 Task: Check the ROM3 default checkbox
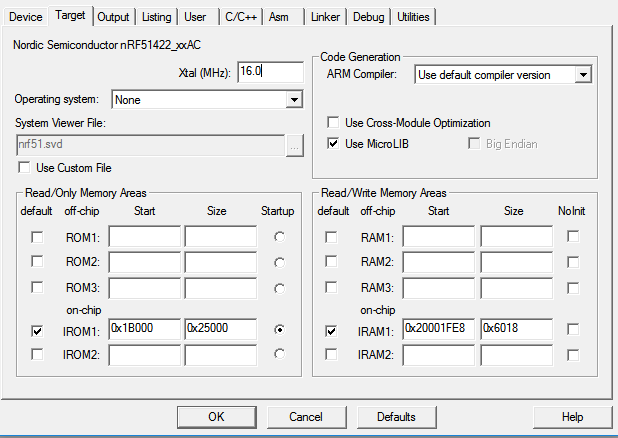[37, 287]
